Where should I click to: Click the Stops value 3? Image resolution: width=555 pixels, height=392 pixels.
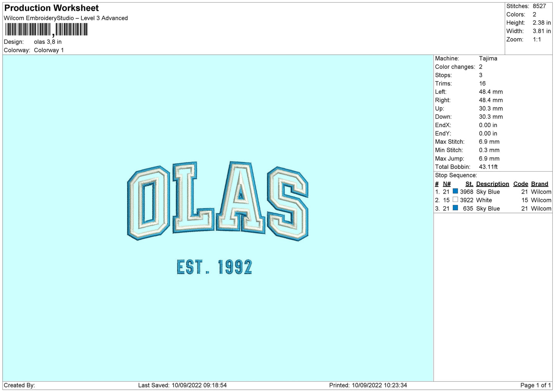tap(480, 75)
